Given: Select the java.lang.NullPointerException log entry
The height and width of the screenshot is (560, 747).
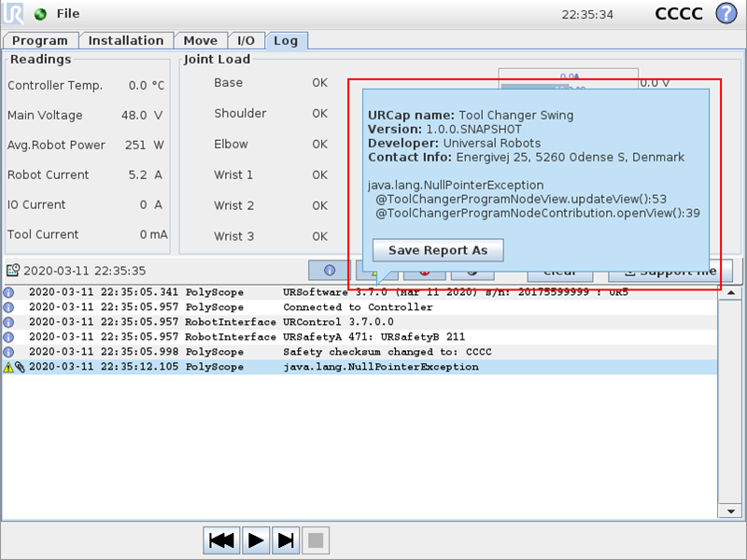Looking at the screenshot, I should click(381, 367).
